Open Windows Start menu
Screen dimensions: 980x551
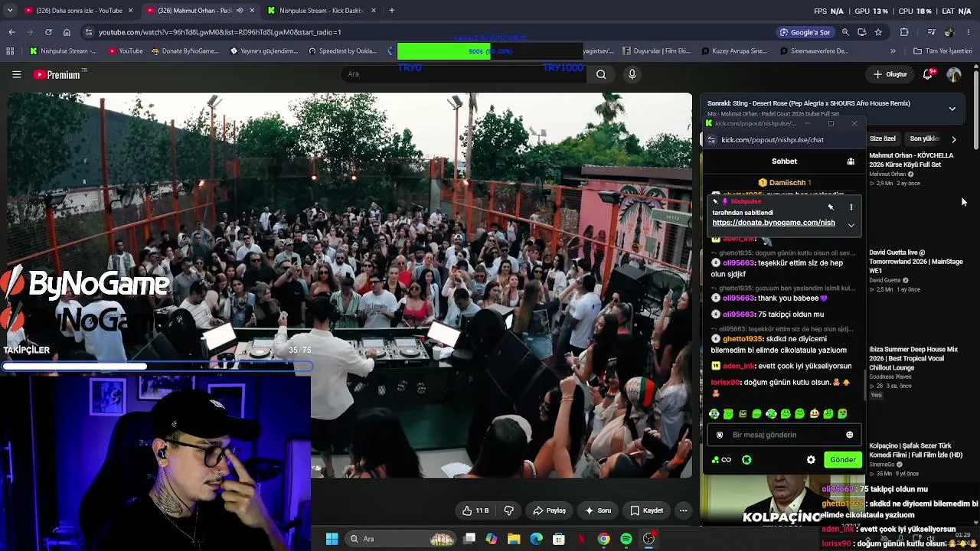tap(332, 539)
